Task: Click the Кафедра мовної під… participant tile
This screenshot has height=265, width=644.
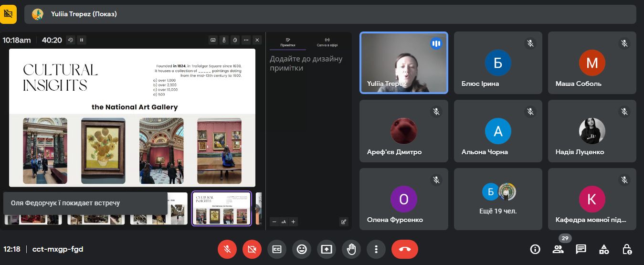Action: [592, 199]
